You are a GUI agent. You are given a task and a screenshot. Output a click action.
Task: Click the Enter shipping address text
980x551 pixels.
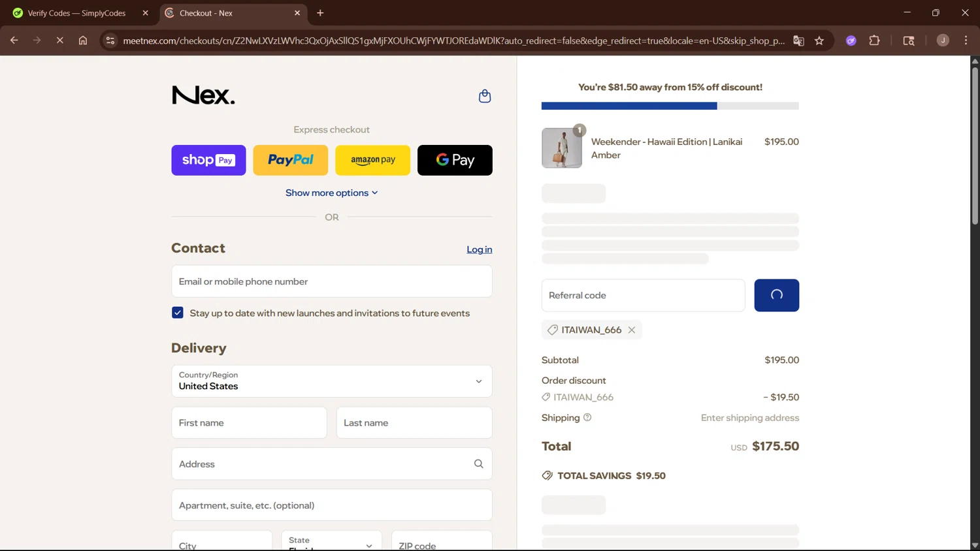coord(750,418)
